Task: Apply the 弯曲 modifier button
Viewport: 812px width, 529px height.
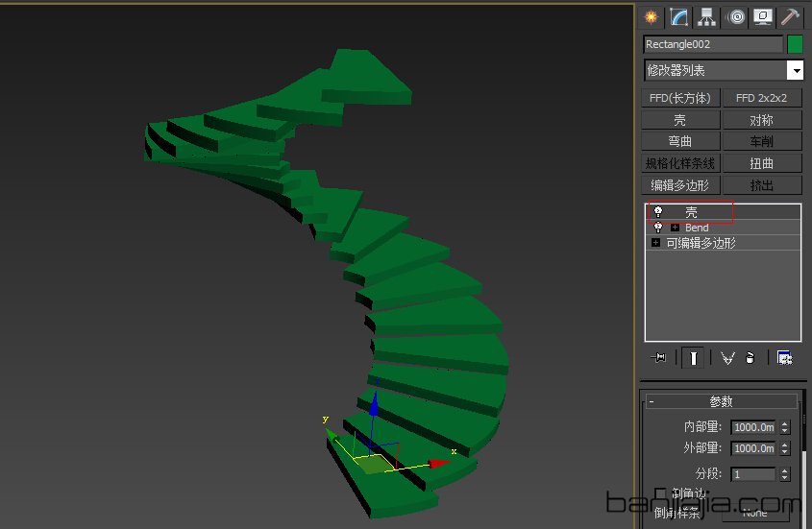Action: (680, 141)
